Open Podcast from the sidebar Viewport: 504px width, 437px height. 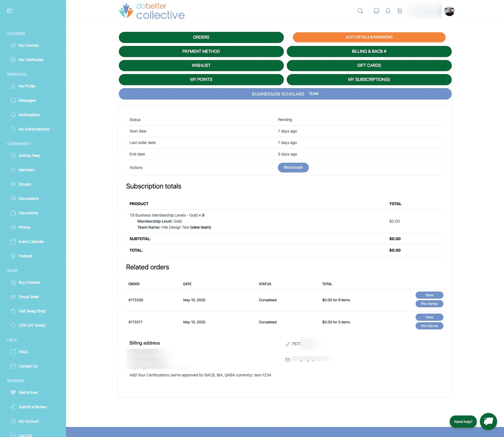click(25, 256)
